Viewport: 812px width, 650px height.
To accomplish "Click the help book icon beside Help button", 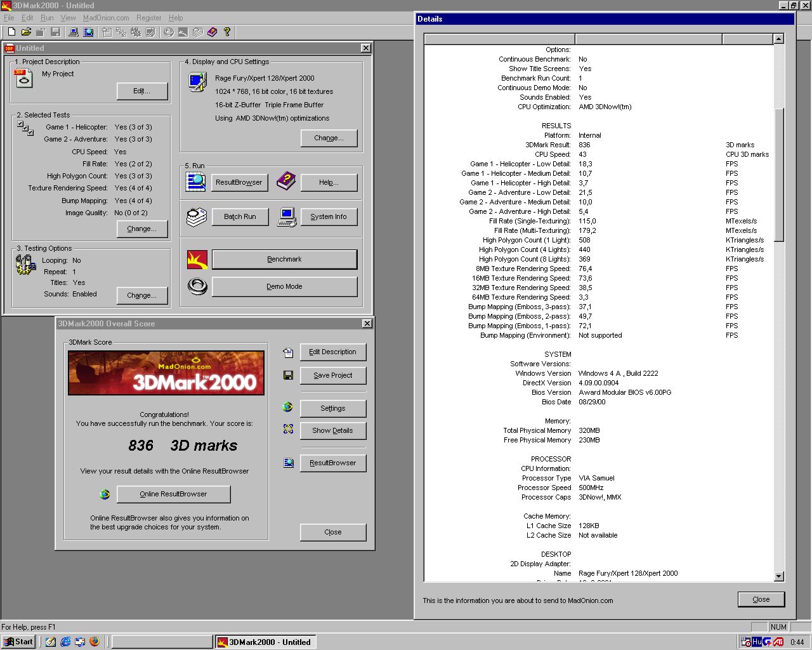I will pos(286,182).
